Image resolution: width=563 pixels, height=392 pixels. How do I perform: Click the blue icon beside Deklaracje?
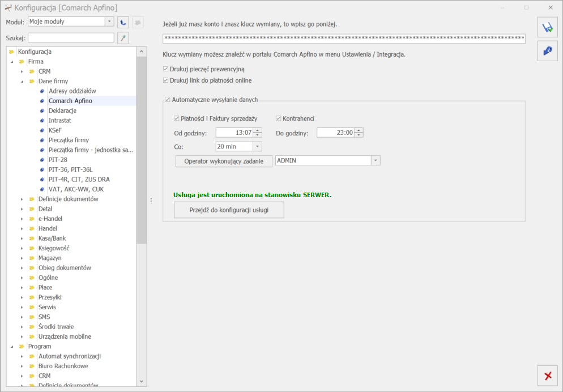tap(42, 110)
